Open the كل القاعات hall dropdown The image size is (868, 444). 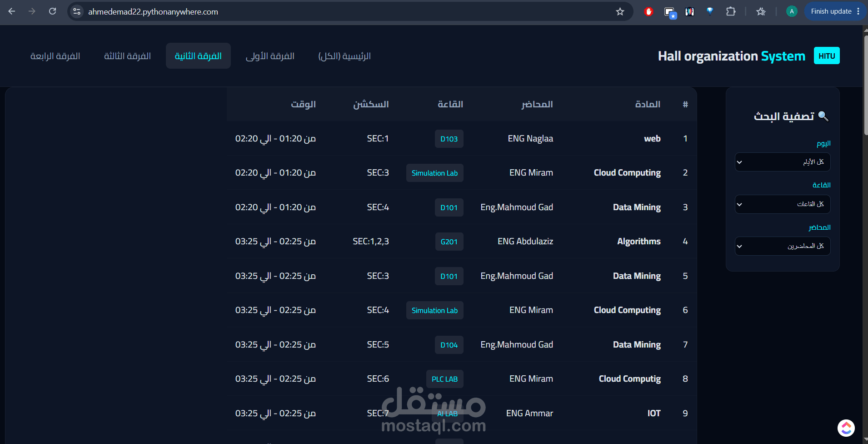[x=783, y=204]
